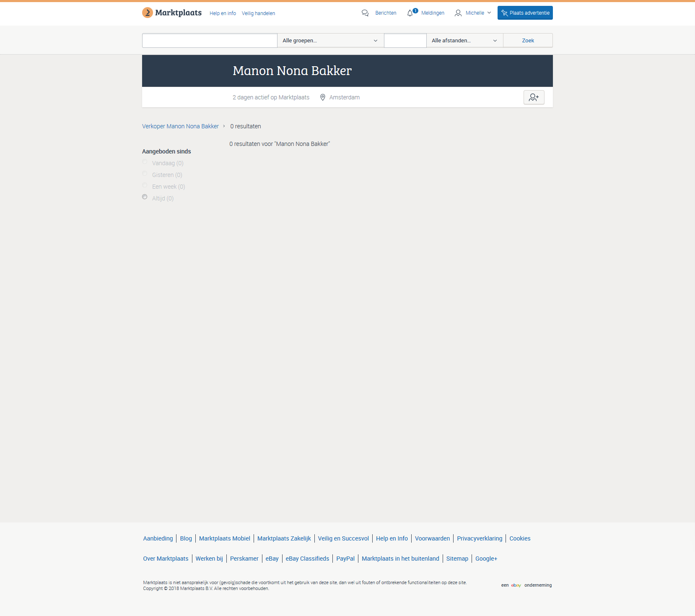Click the Amsterdam location pin icon
This screenshot has height=616, width=695.
[323, 97]
